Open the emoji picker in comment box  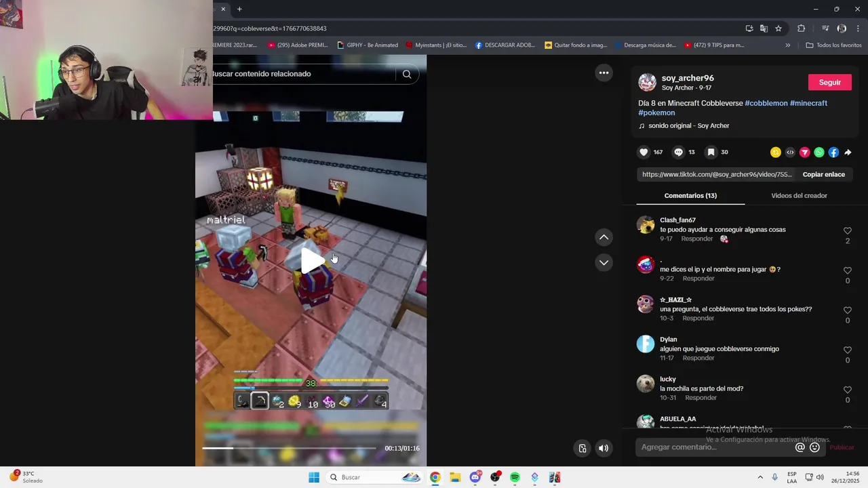click(815, 447)
